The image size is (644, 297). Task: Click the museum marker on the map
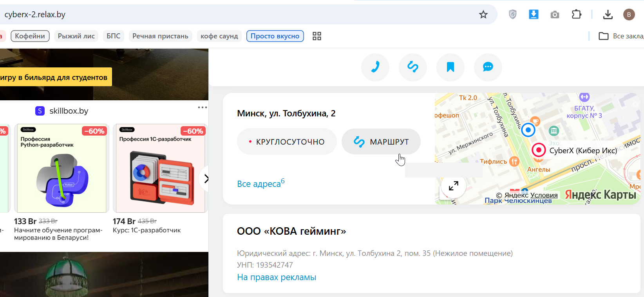tap(554, 130)
